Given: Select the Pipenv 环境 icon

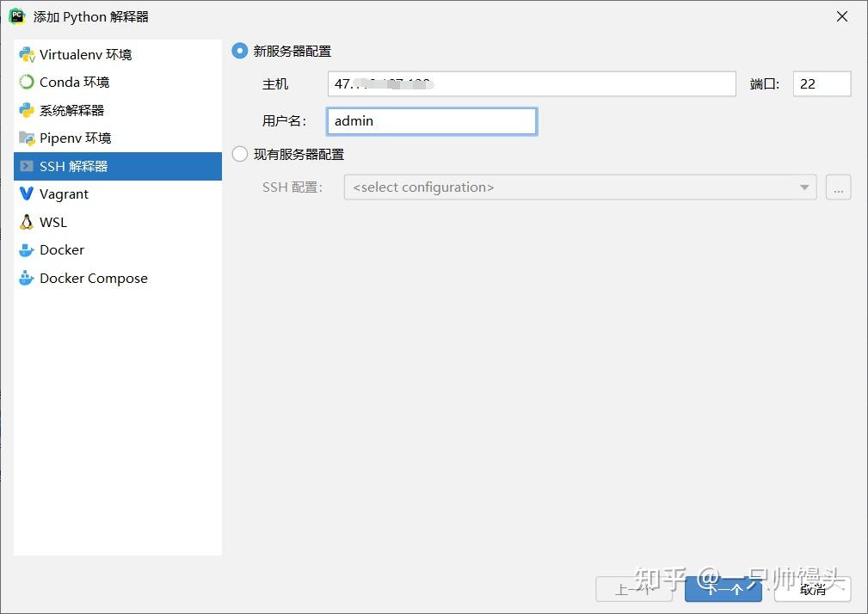Looking at the screenshot, I should [x=27, y=138].
